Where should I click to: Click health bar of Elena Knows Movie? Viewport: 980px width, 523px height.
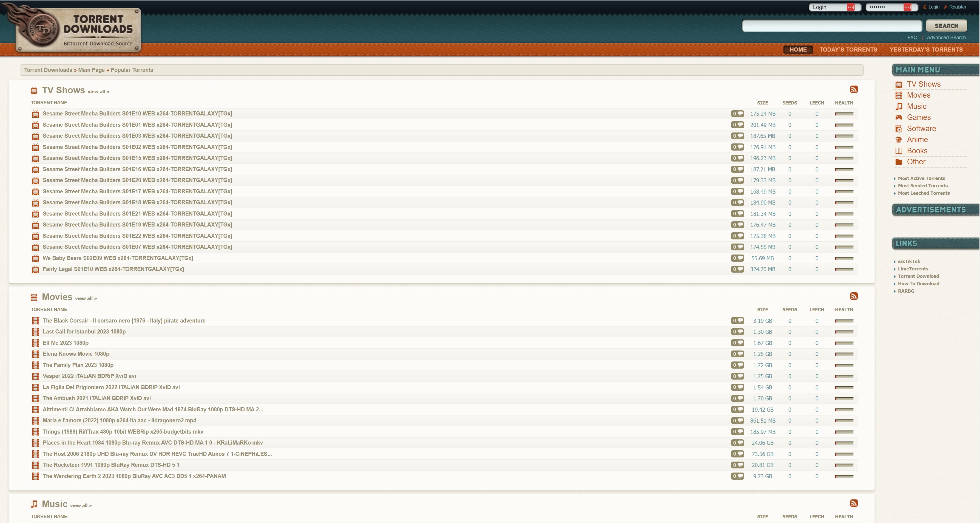click(844, 354)
